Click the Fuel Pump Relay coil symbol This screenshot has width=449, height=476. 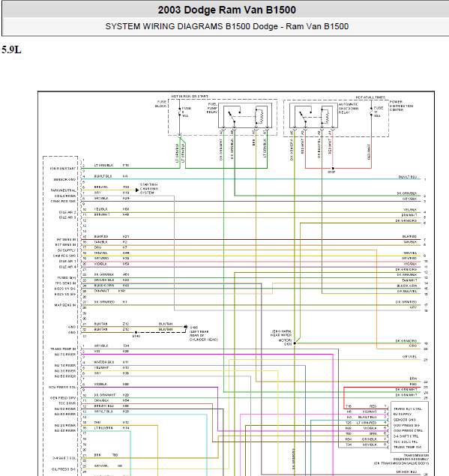coord(260,116)
